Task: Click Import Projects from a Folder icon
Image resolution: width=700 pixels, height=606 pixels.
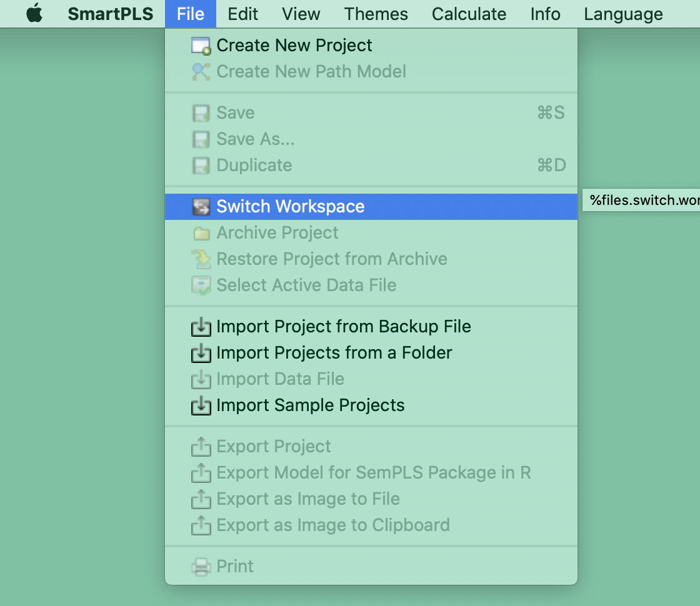Action: tap(201, 353)
